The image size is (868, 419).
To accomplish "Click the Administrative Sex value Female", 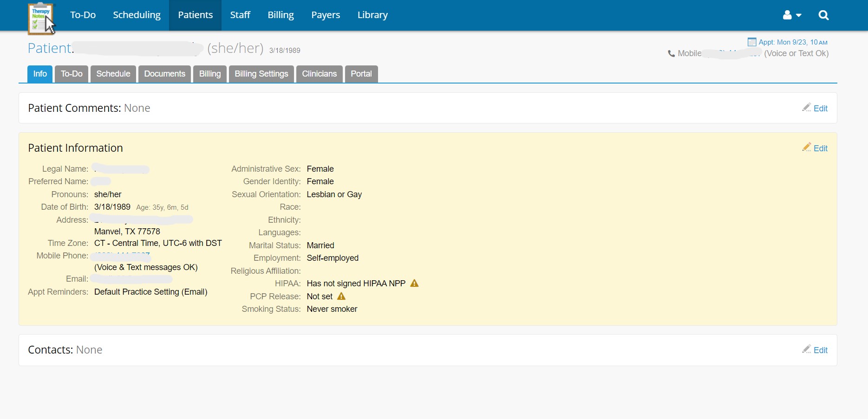I will [x=320, y=169].
